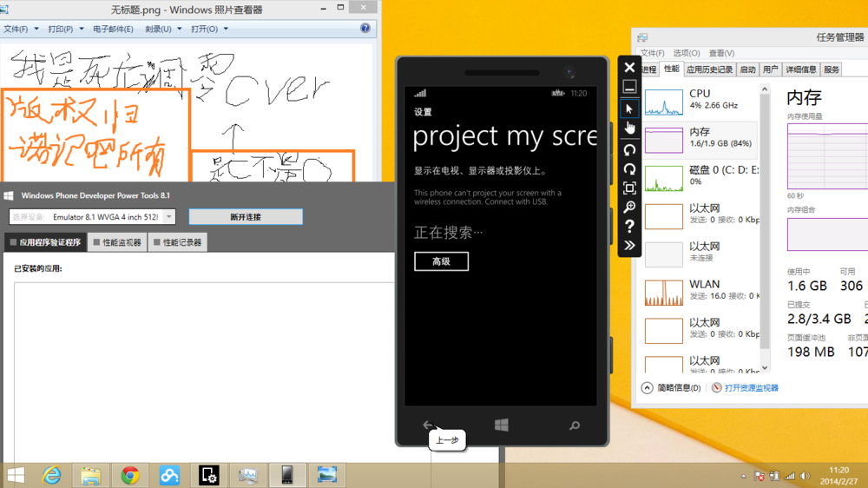Open the blue cloud app on taskbar

[169, 475]
